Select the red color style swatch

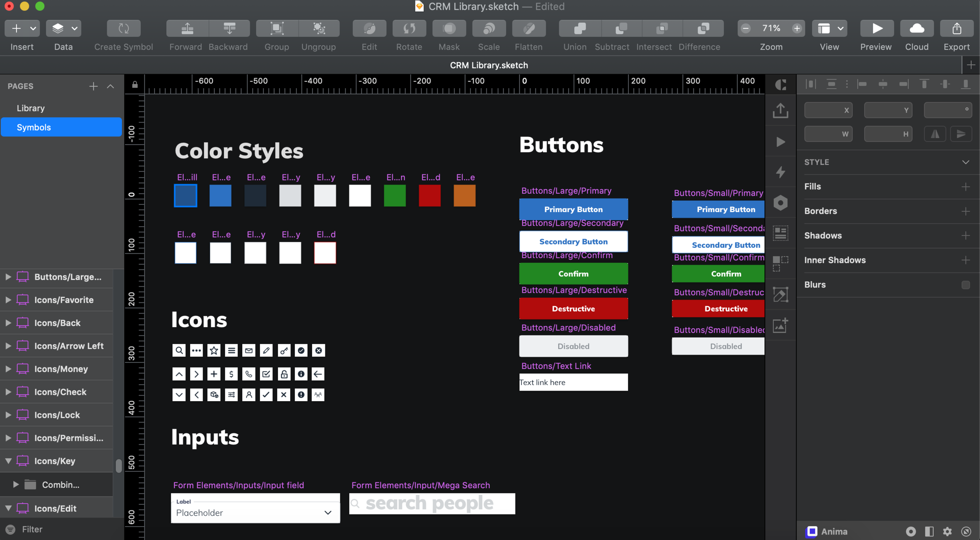(430, 195)
